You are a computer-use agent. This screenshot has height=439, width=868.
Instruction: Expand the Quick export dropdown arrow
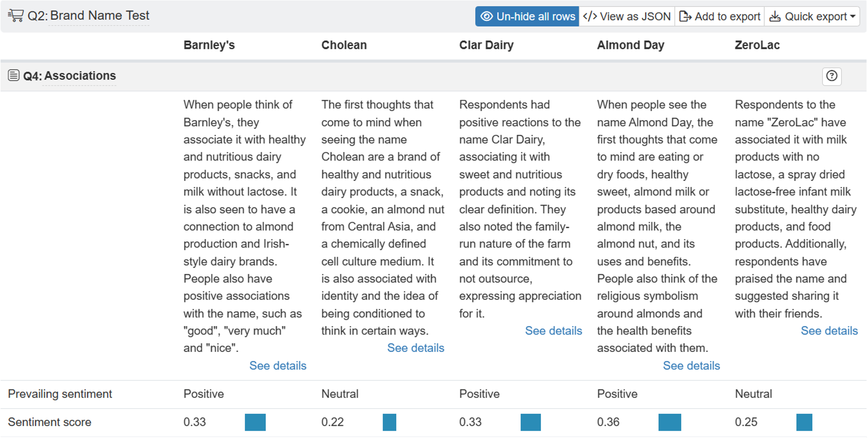[853, 17]
